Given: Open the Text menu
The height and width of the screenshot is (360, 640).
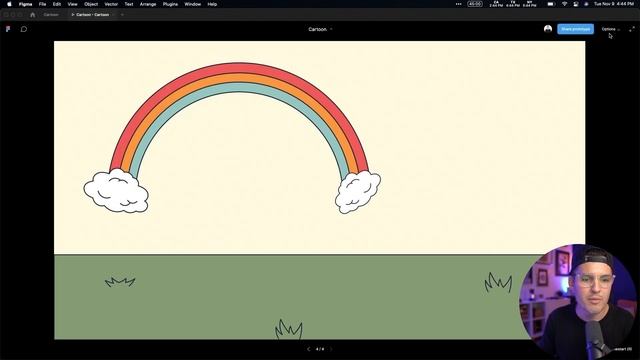Looking at the screenshot, I should click(129, 4).
